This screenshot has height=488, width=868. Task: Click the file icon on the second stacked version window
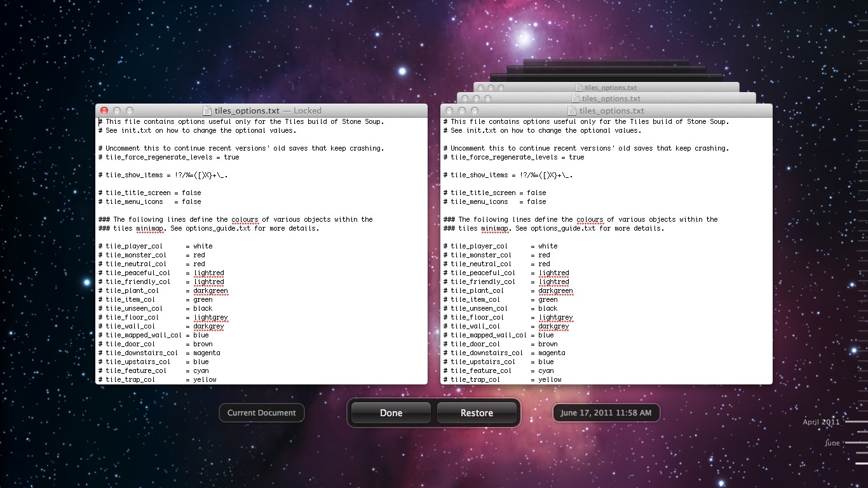575,98
